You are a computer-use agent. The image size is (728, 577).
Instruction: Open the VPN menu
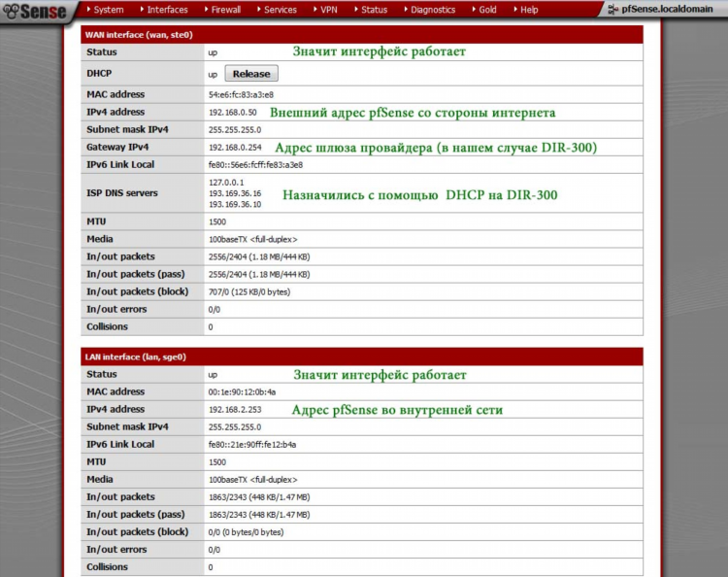tap(325, 10)
